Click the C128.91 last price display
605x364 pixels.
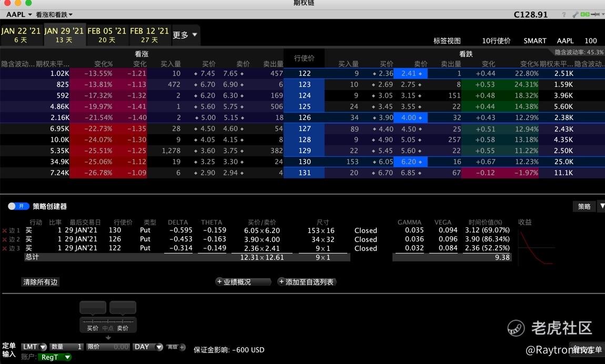[530, 15]
